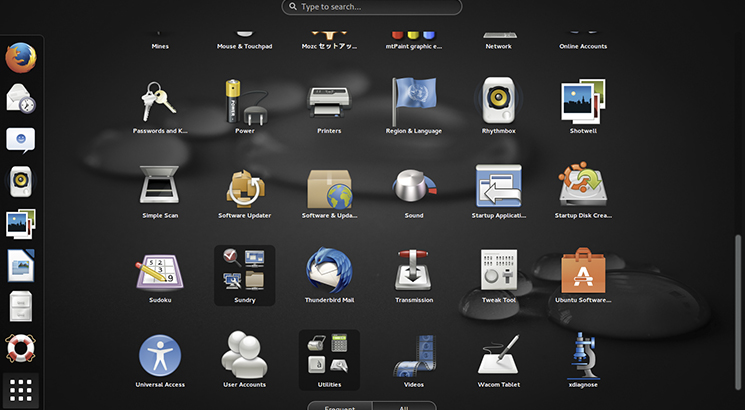Open Region & Language settings
The height and width of the screenshot is (410, 745).
point(413,103)
